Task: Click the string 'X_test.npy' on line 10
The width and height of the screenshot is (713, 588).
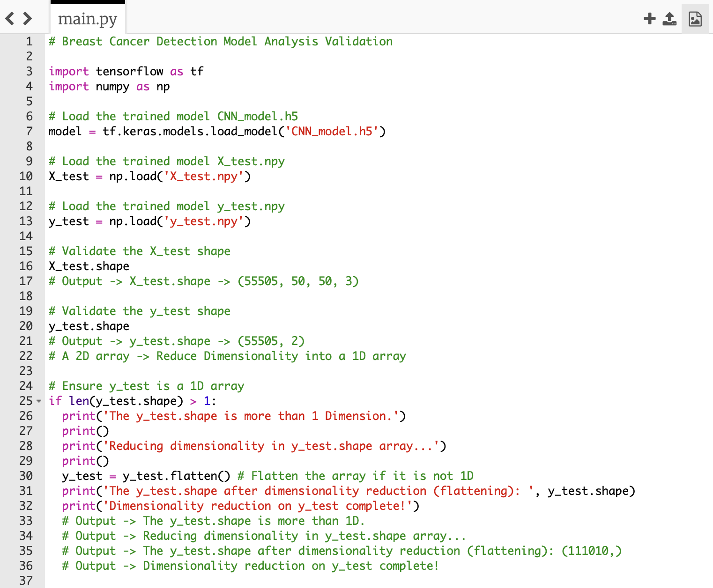Action: click(x=204, y=176)
